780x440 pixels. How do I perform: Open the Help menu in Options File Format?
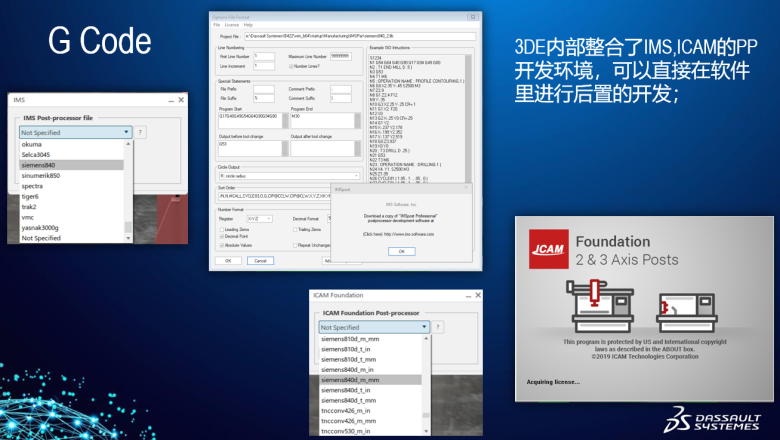[x=248, y=25]
